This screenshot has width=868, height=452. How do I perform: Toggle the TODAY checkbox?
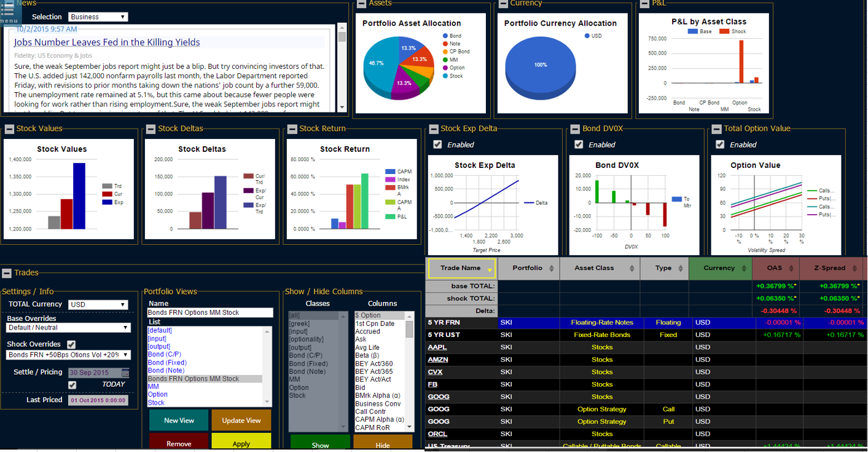[72, 385]
